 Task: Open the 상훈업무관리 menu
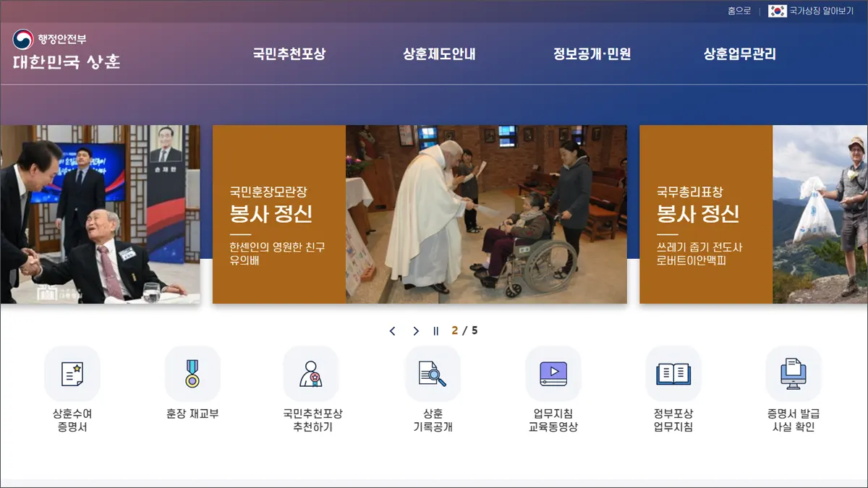739,53
